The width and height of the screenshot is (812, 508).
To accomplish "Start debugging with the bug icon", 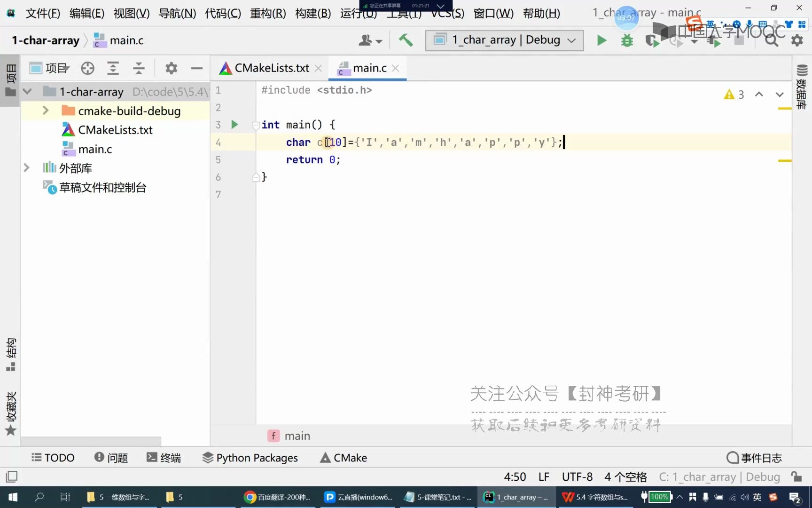I will (x=627, y=40).
